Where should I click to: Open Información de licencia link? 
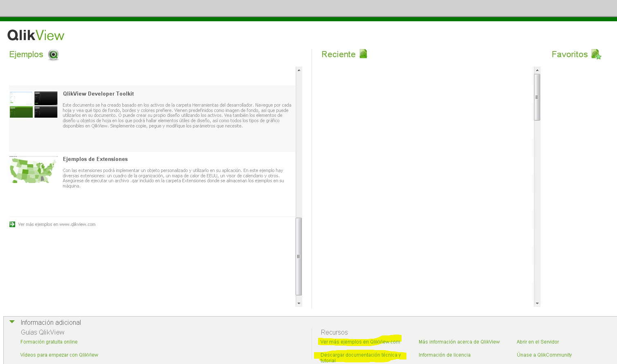pos(444,355)
